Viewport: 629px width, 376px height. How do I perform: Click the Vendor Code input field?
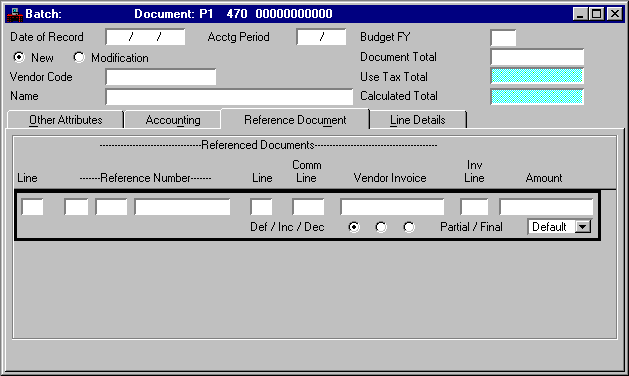(161, 77)
